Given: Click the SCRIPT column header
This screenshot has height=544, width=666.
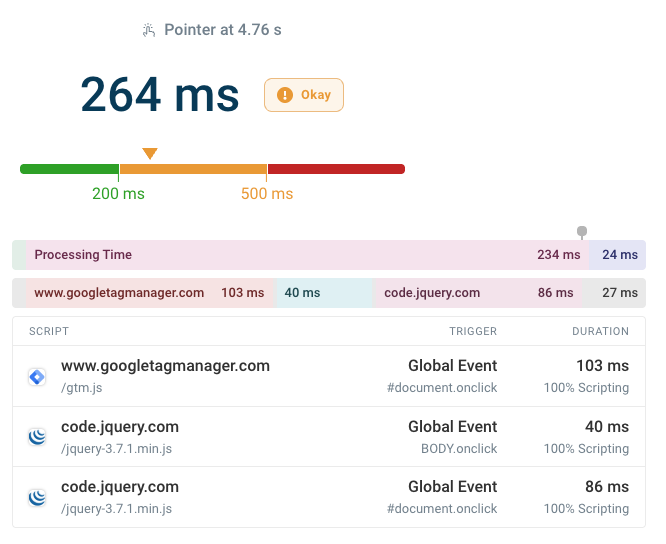Looking at the screenshot, I should (x=49, y=331).
